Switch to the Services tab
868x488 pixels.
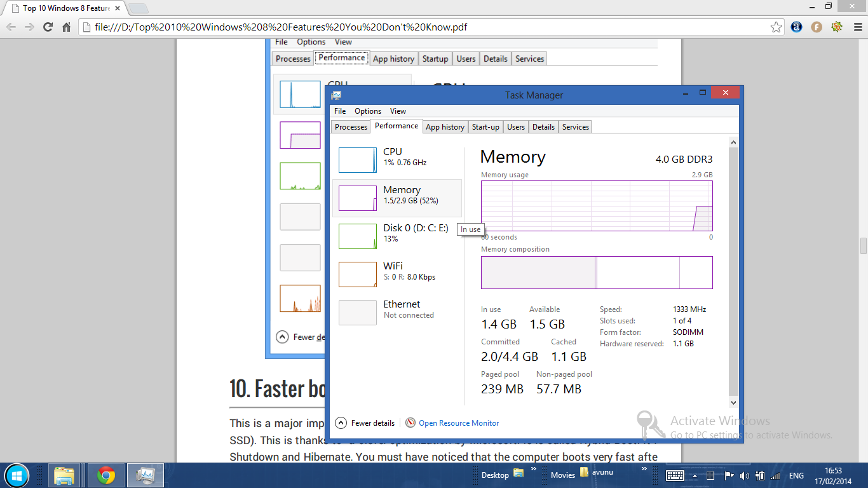(x=576, y=127)
